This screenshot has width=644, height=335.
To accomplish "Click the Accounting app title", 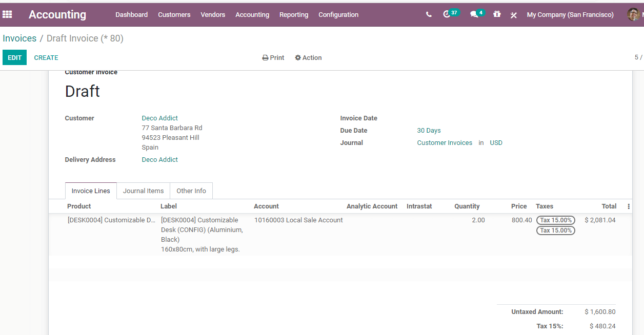I will (57, 15).
